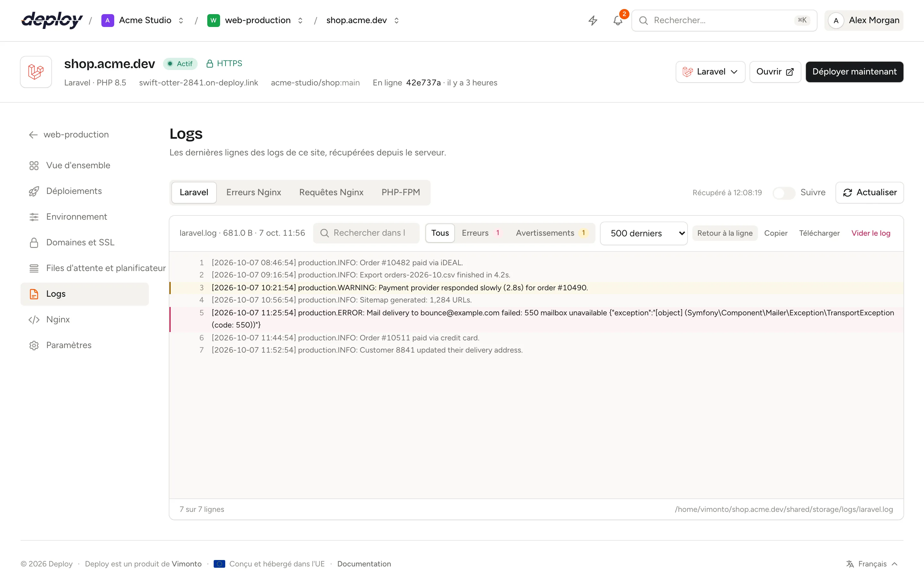Click Vider le log

tap(870, 233)
